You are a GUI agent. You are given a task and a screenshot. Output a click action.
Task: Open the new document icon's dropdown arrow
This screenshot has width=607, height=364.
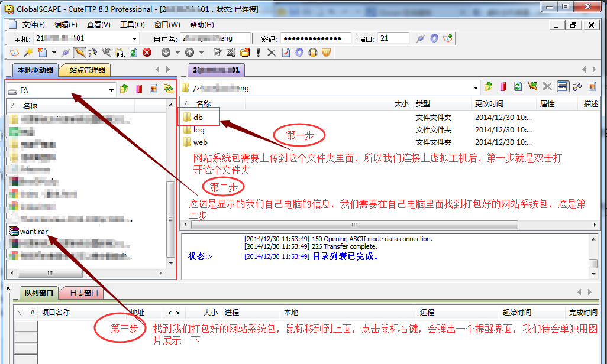[54, 52]
